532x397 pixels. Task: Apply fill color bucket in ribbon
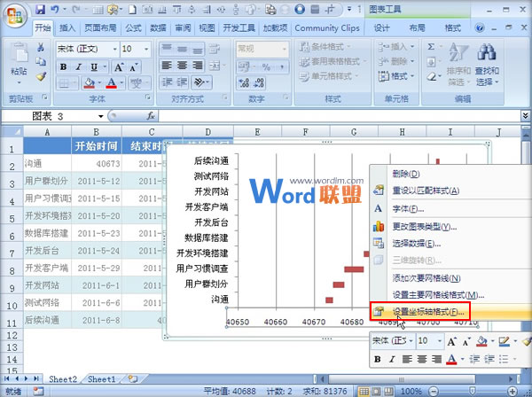pos(90,82)
